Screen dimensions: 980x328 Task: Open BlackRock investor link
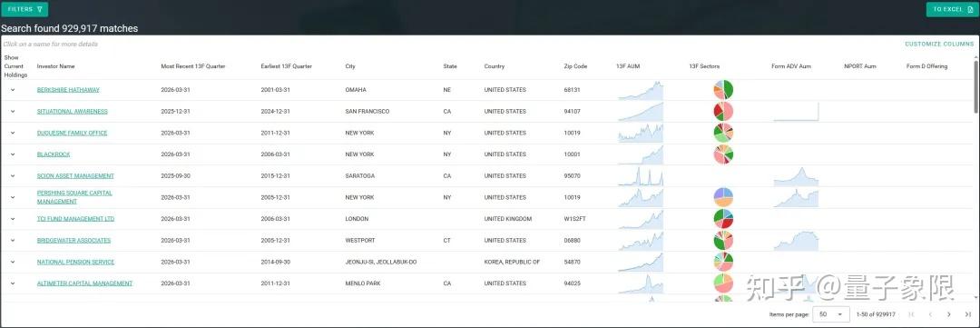click(x=54, y=154)
